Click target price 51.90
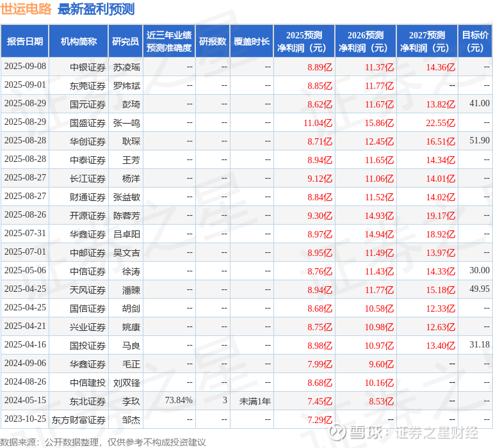Screen dimensions: 493x448 click(480, 141)
